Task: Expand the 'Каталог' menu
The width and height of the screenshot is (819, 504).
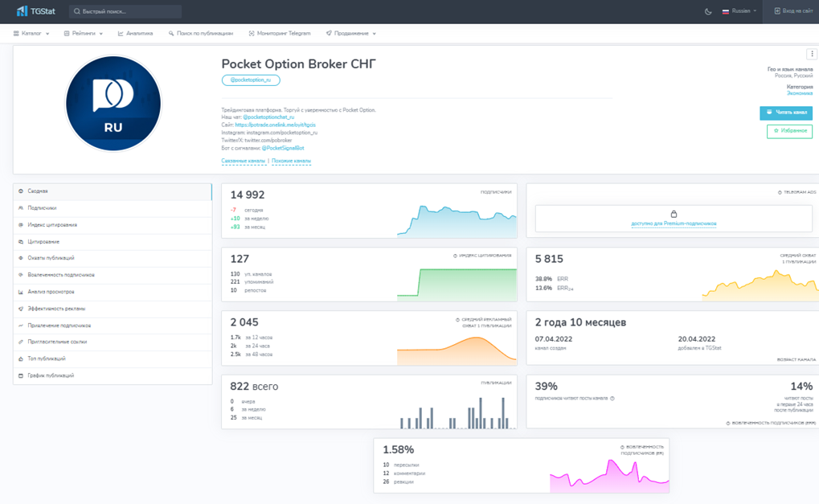Action: point(31,34)
